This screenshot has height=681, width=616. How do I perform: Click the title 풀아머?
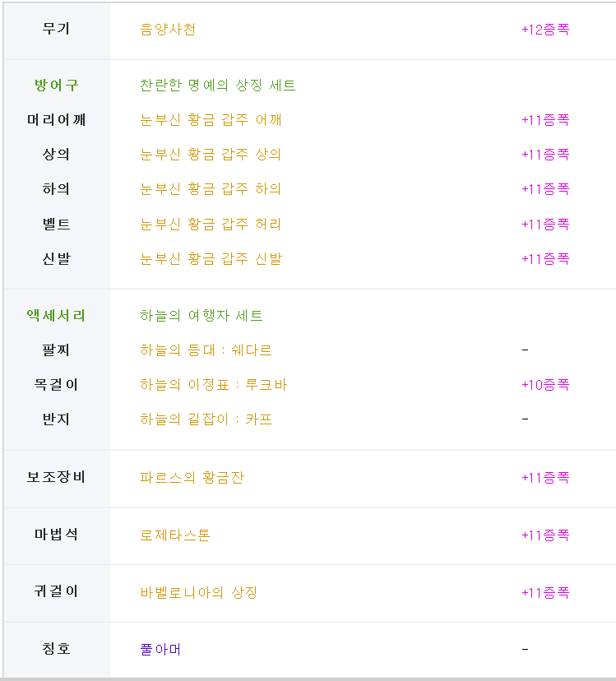[x=160, y=649]
